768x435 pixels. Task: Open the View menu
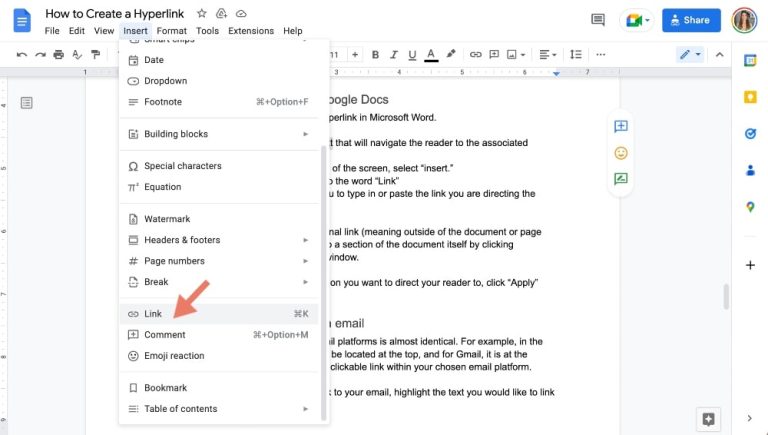[104, 31]
